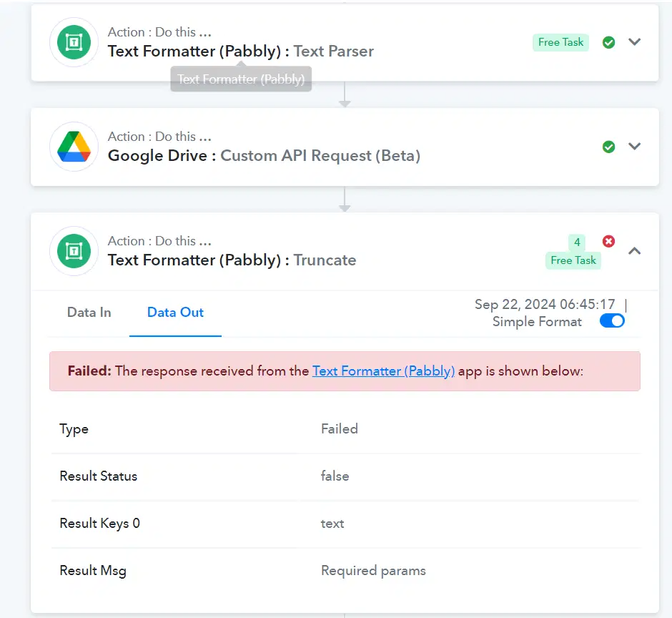The image size is (672, 618).
Task: Switch to the Data In tab
Action: click(89, 312)
